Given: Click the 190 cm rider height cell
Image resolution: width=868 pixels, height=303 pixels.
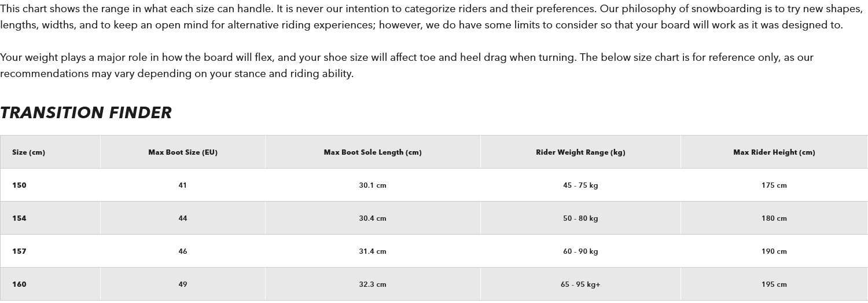Looking at the screenshot, I should pos(774,251).
